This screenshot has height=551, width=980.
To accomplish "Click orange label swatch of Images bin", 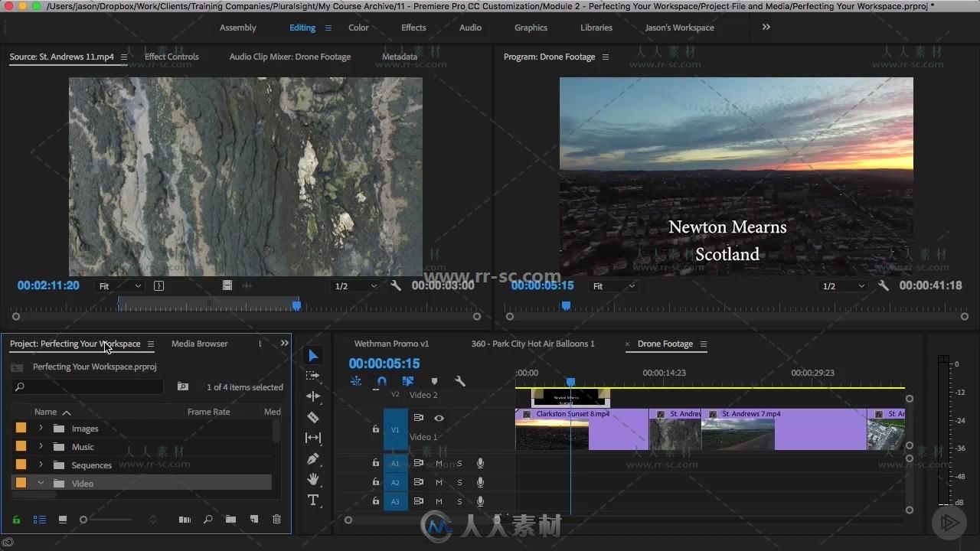I will [21, 429].
